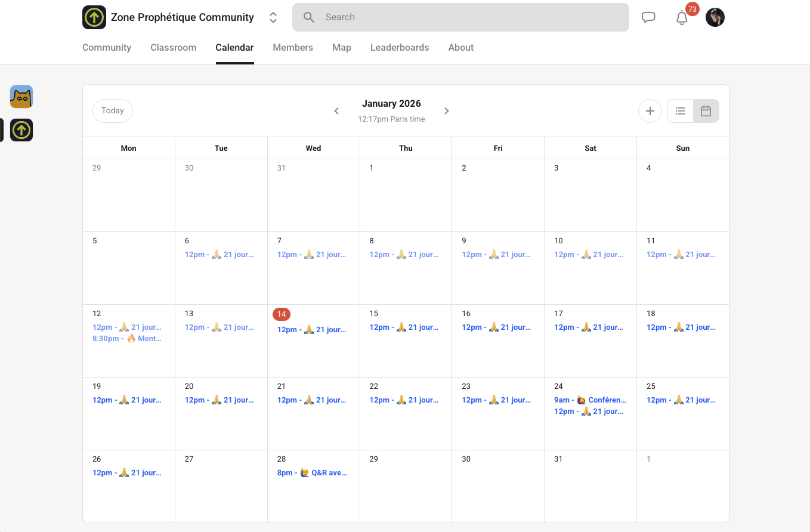Screen dimensions: 810x532
Task: Expand the community switcher chevrons
Action: click(273, 17)
